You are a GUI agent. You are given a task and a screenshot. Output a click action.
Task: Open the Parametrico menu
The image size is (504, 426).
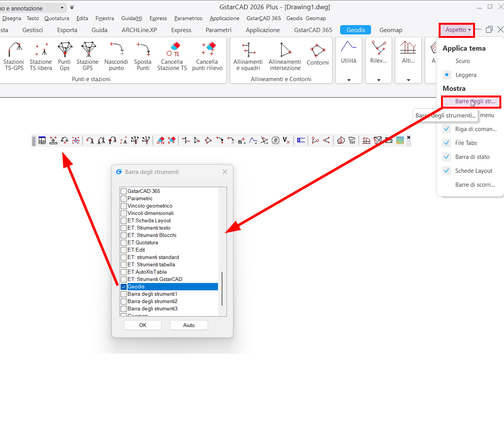(x=188, y=18)
